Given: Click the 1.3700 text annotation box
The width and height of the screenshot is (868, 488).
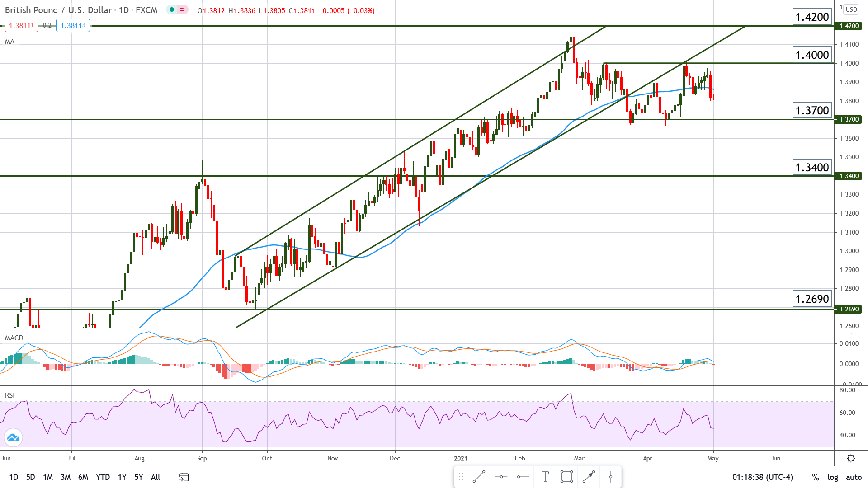Looking at the screenshot, I should 812,111.
